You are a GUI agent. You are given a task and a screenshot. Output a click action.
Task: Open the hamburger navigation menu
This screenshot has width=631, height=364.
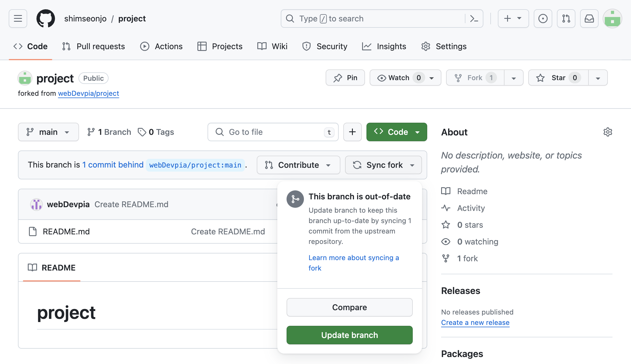click(18, 19)
